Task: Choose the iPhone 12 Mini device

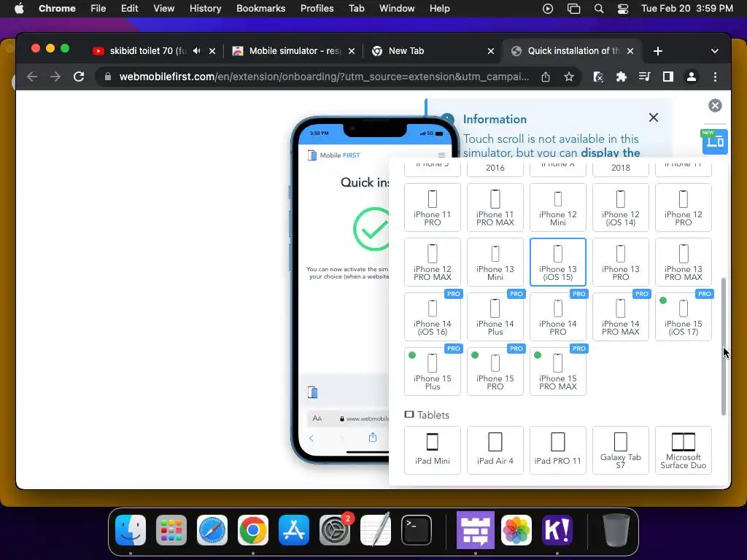Action: 558,208
